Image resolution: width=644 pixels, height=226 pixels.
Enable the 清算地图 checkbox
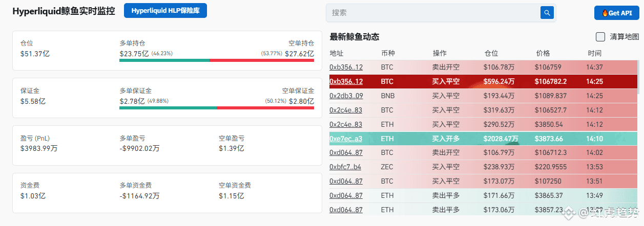600,37
